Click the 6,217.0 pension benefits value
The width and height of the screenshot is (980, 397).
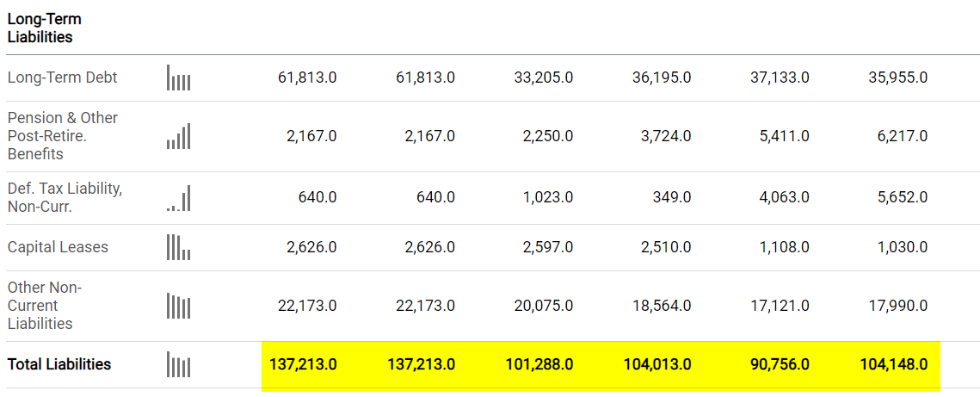(902, 136)
